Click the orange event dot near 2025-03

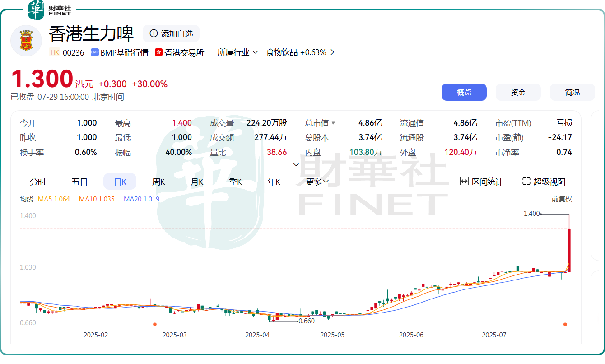pyautogui.click(x=155, y=324)
